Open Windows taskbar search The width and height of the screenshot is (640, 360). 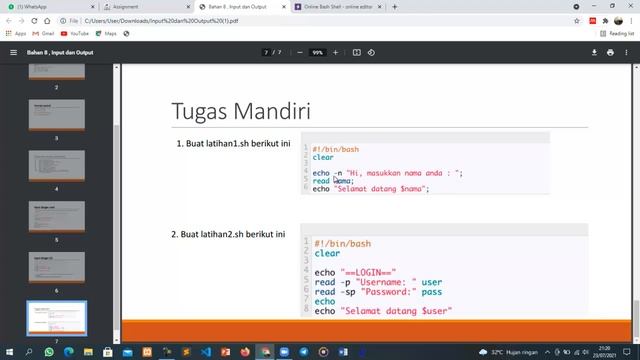[x=29, y=352]
